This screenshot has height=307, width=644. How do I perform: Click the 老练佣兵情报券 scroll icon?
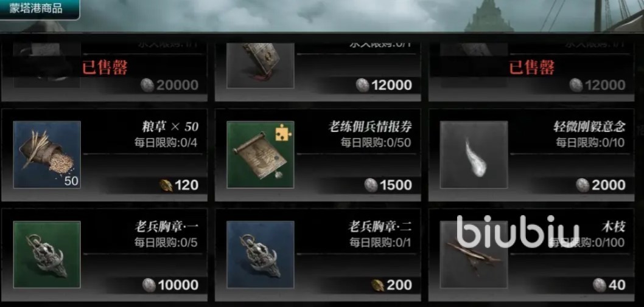[x=261, y=154]
